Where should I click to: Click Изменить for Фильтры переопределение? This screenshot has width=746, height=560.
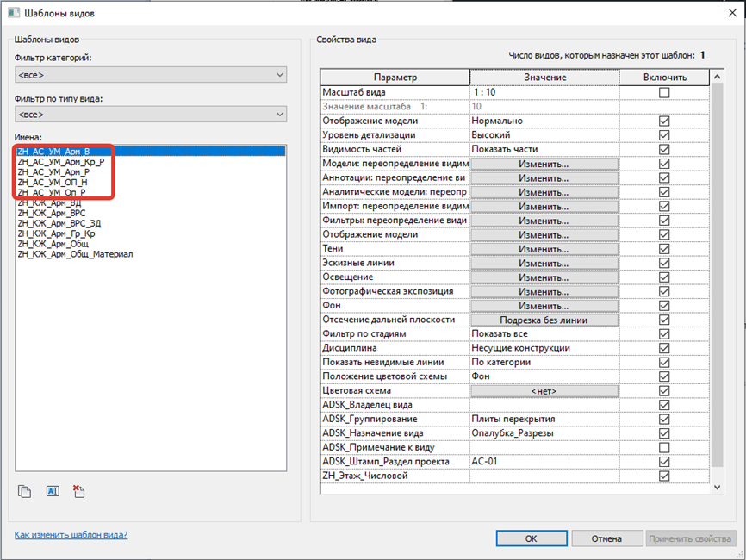pyautogui.click(x=544, y=221)
